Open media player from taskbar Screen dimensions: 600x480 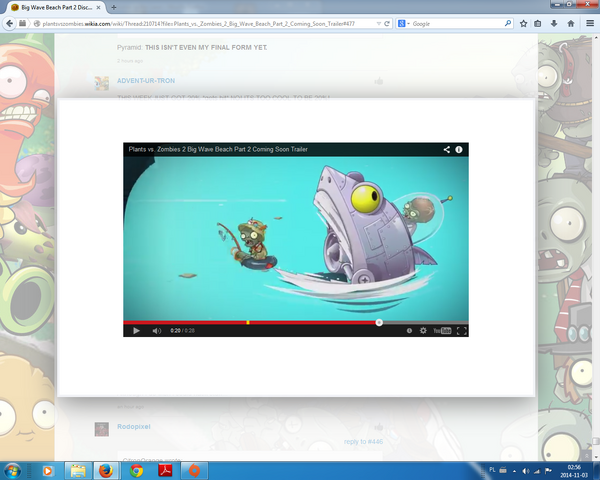click(48, 470)
